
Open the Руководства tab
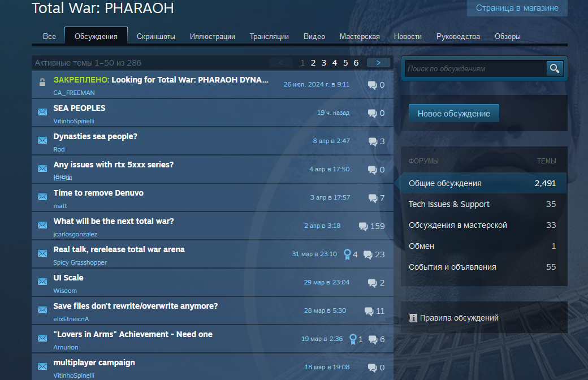[458, 36]
